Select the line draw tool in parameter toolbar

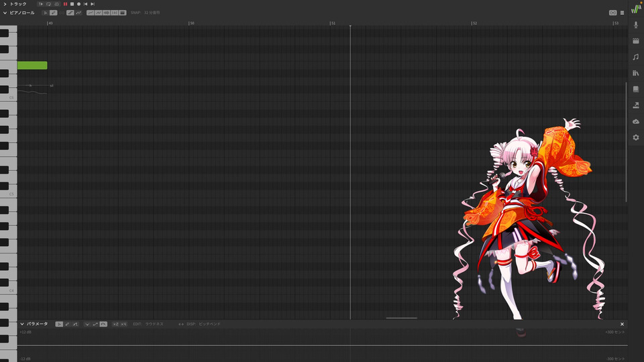click(x=75, y=324)
